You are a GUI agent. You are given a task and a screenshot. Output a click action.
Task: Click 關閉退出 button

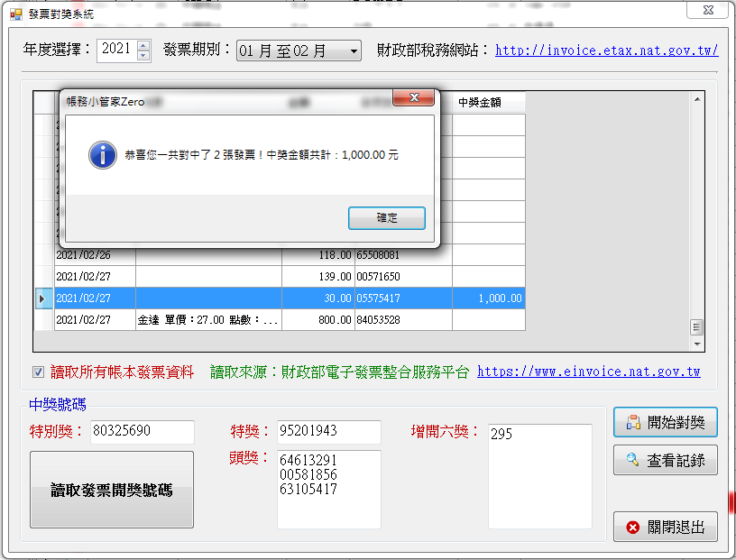(x=666, y=527)
